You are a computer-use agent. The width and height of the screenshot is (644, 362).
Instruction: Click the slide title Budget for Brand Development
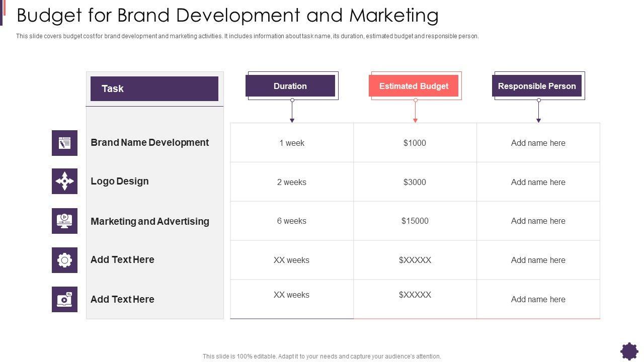(x=227, y=16)
